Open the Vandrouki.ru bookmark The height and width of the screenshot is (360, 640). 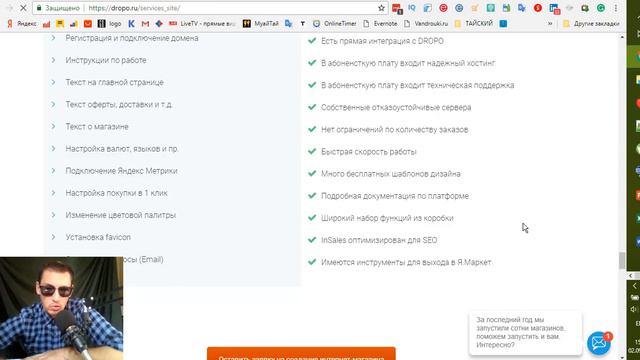[426, 24]
